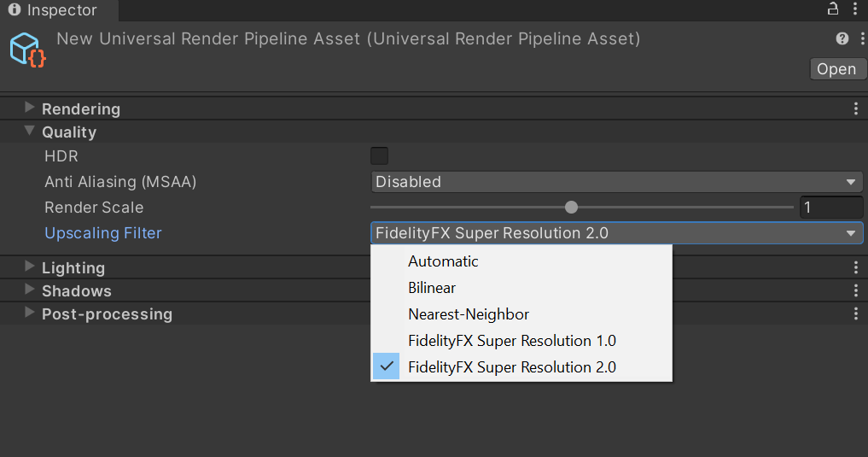Select Bilinear from the upscaling list
The width and height of the screenshot is (868, 457).
(432, 288)
